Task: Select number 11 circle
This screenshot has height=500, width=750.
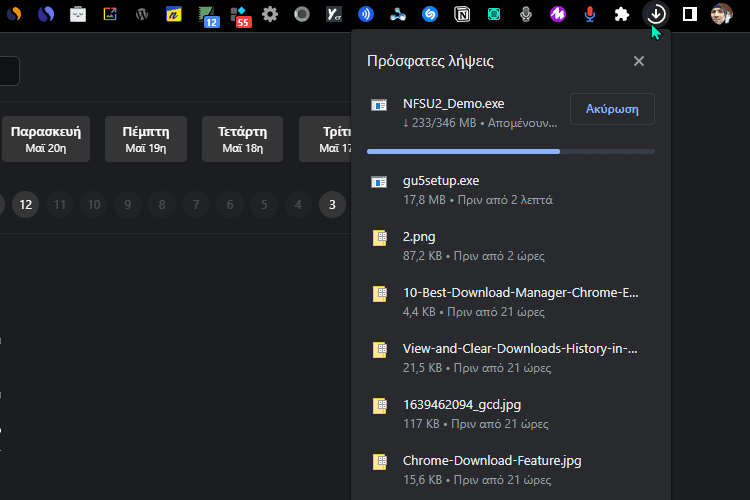Action: [x=60, y=205]
